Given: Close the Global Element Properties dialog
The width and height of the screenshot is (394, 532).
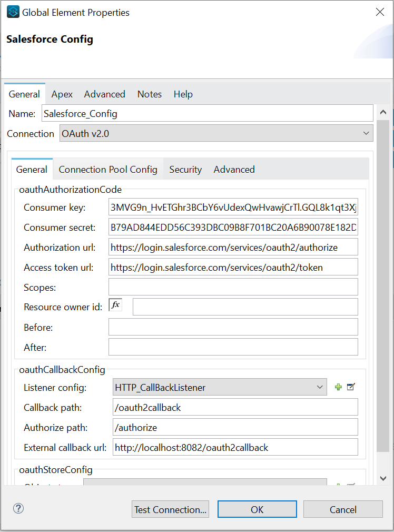Looking at the screenshot, I should 380,12.
